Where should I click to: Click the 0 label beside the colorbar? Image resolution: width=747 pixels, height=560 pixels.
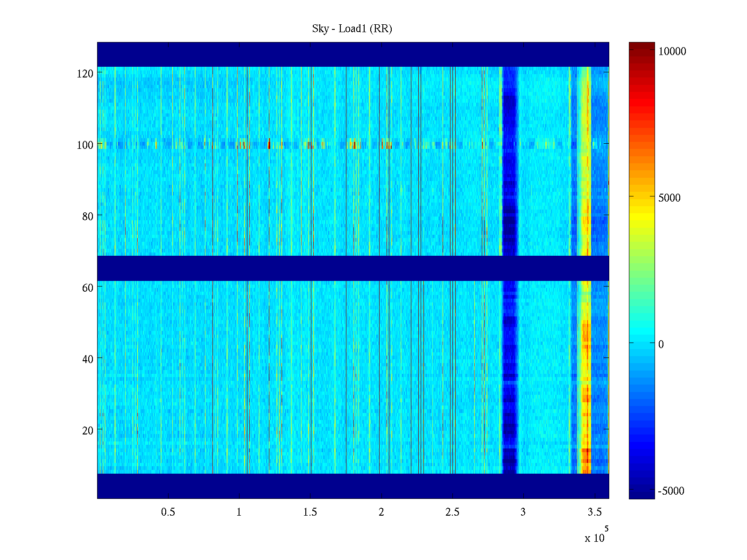[661, 344]
